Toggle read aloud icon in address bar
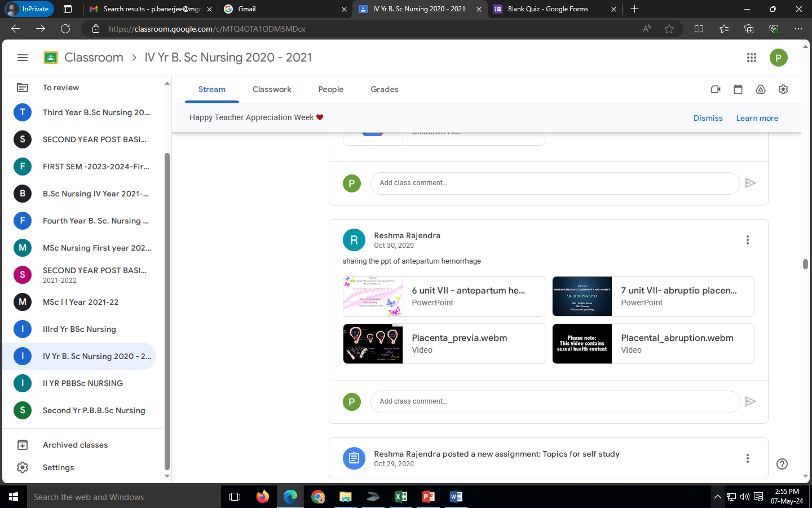Image resolution: width=812 pixels, height=508 pixels. pyautogui.click(x=647, y=29)
